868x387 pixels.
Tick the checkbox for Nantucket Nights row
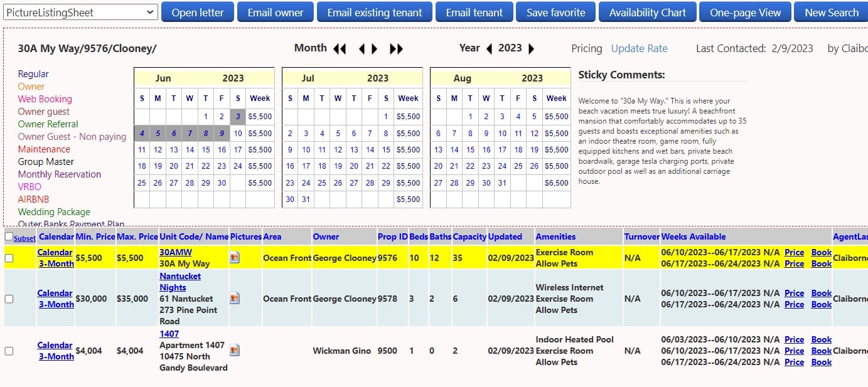pyautogui.click(x=9, y=299)
